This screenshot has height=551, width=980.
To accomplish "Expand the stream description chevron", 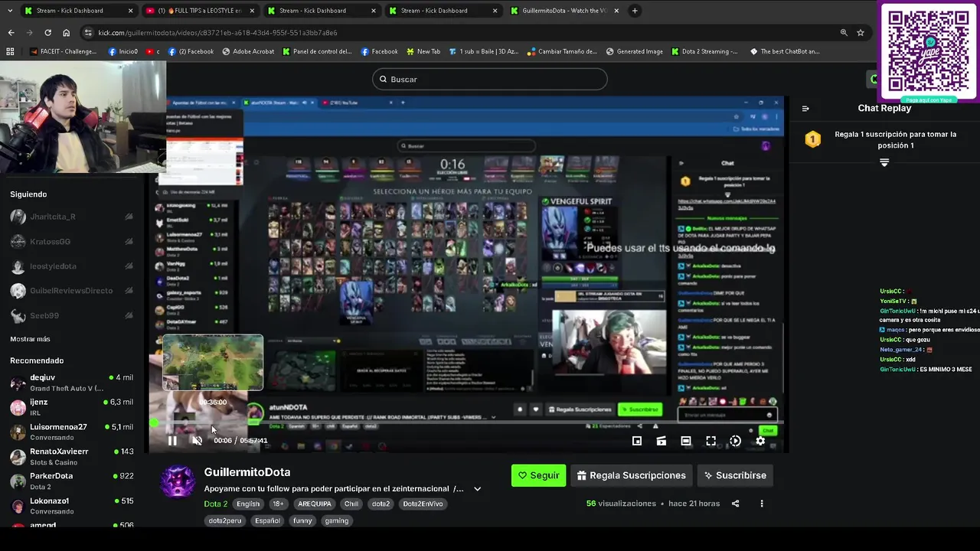I will pos(477,489).
